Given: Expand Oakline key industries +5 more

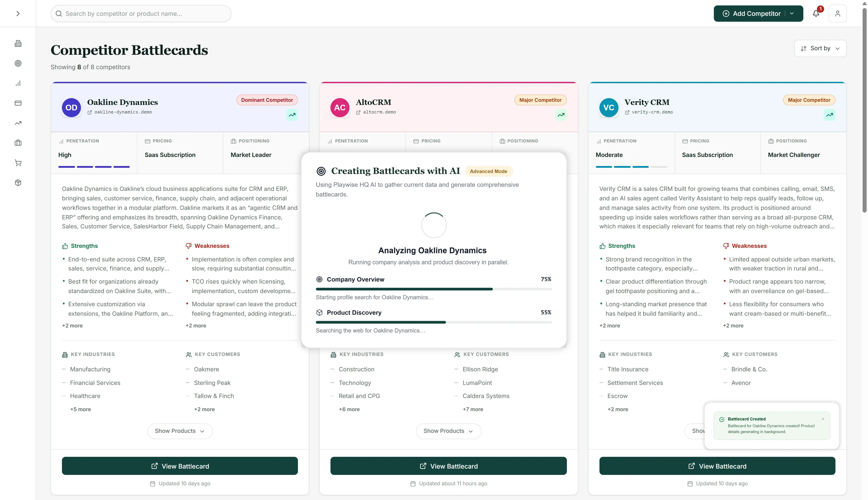Looking at the screenshot, I should [81, 409].
